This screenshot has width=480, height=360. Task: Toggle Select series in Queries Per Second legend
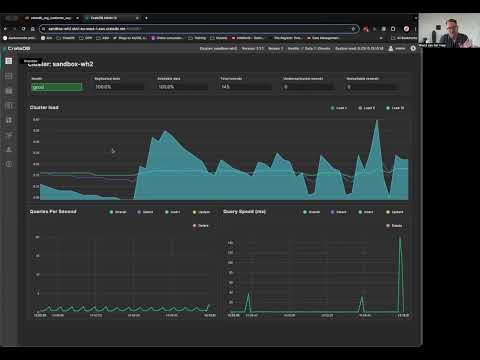click(x=145, y=212)
